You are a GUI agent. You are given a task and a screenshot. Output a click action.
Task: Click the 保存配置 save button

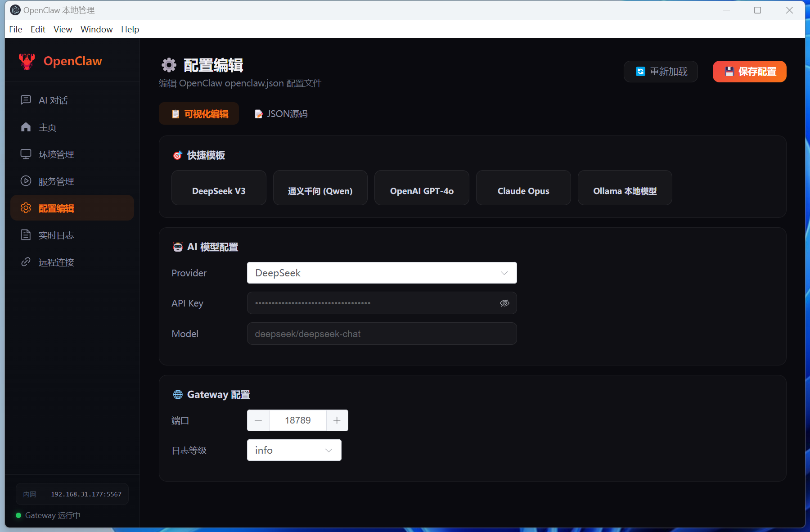click(x=749, y=72)
